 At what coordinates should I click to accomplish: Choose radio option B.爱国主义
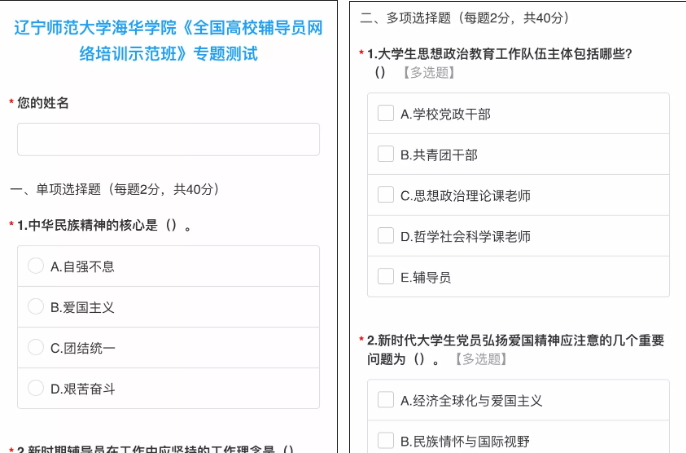(x=36, y=307)
